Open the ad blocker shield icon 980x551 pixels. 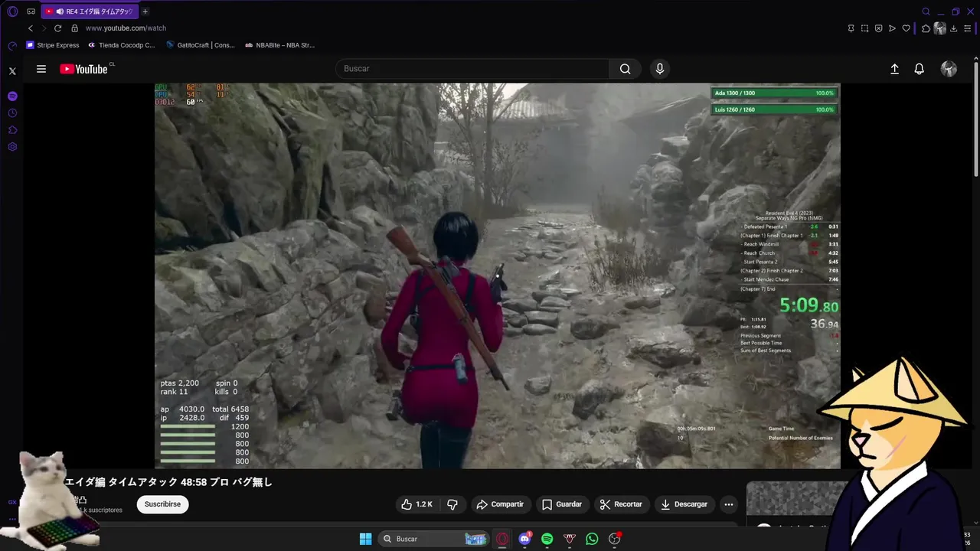878,28
